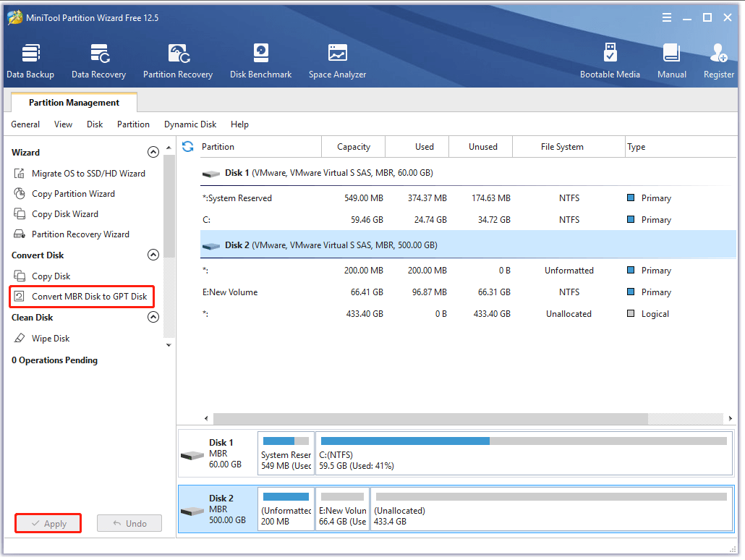Click the Copy Disk Wizard icon
The height and width of the screenshot is (560, 745).
click(x=19, y=214)
